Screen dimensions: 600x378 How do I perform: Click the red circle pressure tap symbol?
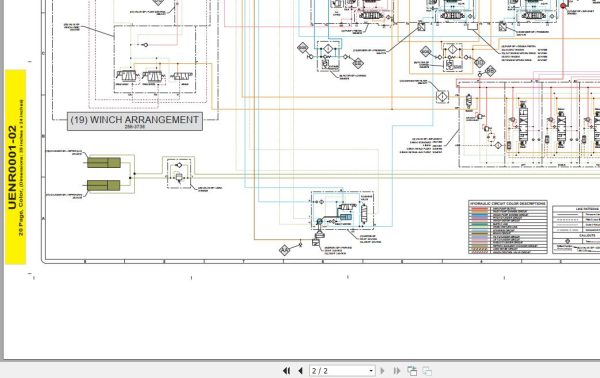[x=563, y=6]
